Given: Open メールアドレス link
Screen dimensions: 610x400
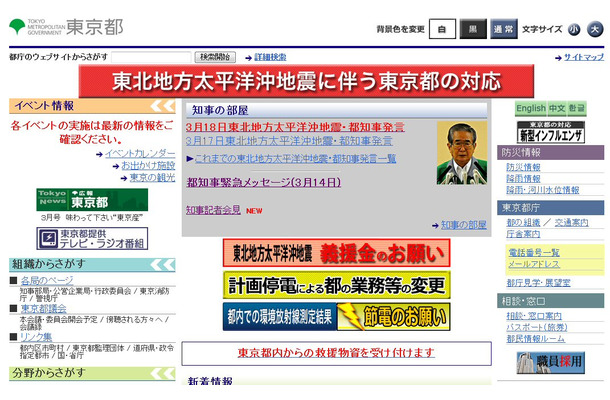Looking at the screenshot, I should [x=534, y=265].
